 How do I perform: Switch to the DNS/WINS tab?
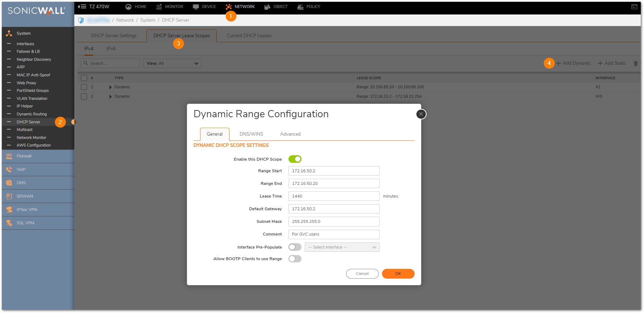click(x=251, y=134)
